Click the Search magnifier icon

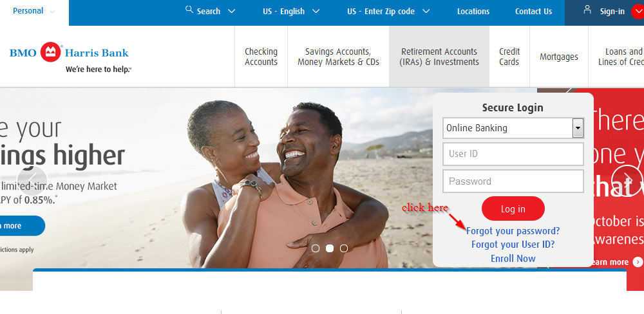(x=189, y=10)
